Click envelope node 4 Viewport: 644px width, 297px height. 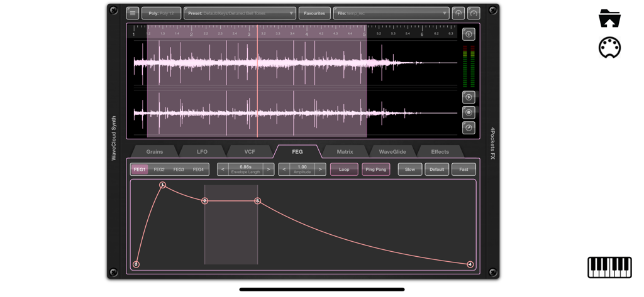[x=470, y=264]
